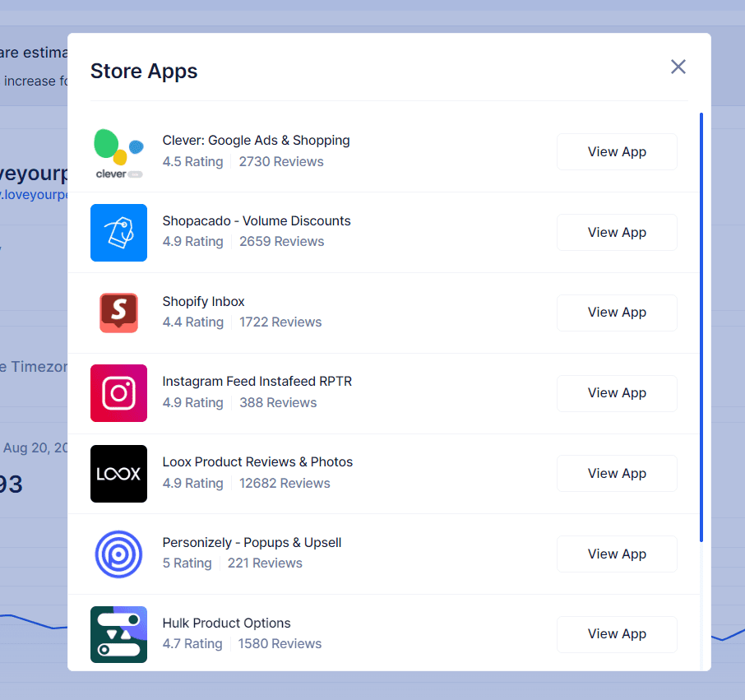The height and width of the screenshot is (700, 745).
Task: Select 'Instagram Feed Instafeed RPTR' title
Action: [257, 382]
